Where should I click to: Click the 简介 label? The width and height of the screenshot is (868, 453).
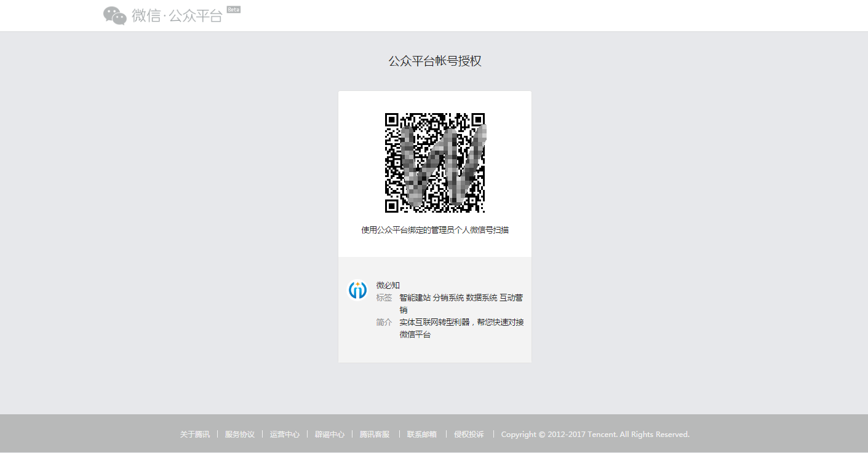[x=384, y=322]
